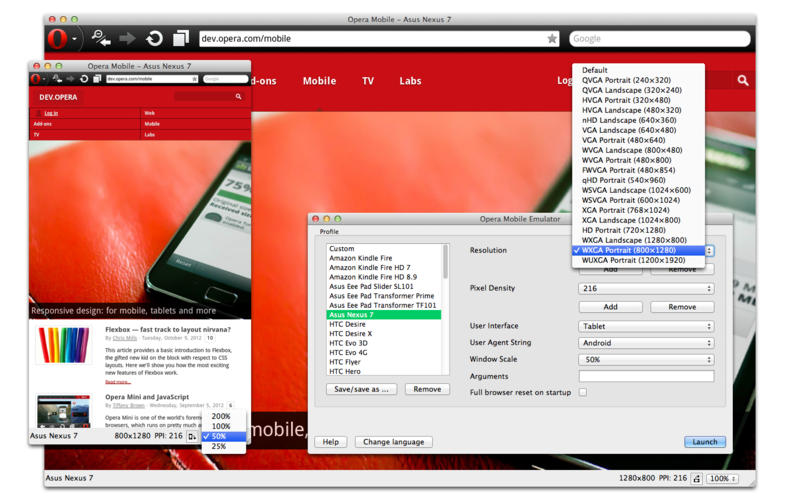
Task: Enable Full browser reset on startup checkbox
Action: coord(583,393)
